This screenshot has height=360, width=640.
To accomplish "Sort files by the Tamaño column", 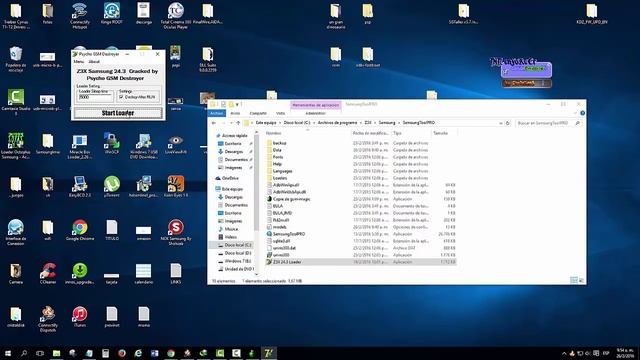I will click(x=443, y=133).
